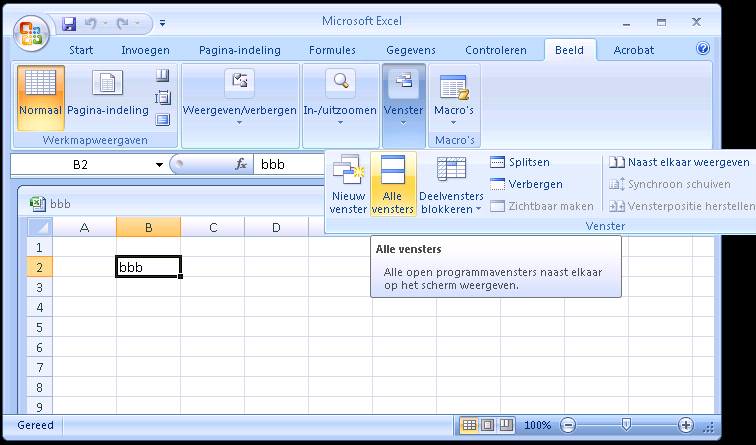Arrange windows with Alle vensters
The width and height of the screenshot is (756, 445).
[393, 184]
